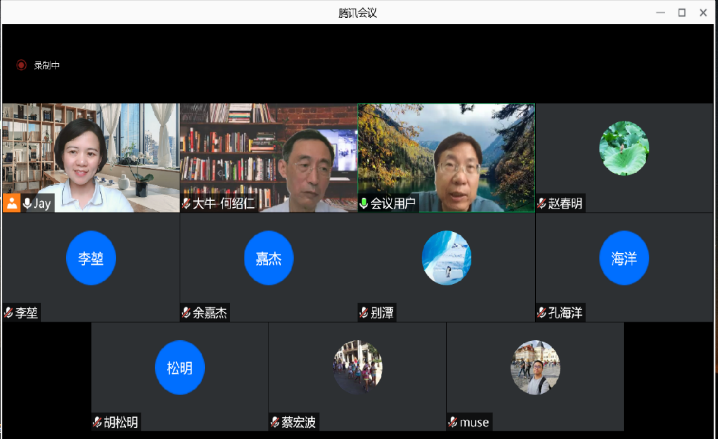The image size is (718, 439).
Task: Click muted mic icon beside 大牛-何绍仁
Action: [186, 203]
